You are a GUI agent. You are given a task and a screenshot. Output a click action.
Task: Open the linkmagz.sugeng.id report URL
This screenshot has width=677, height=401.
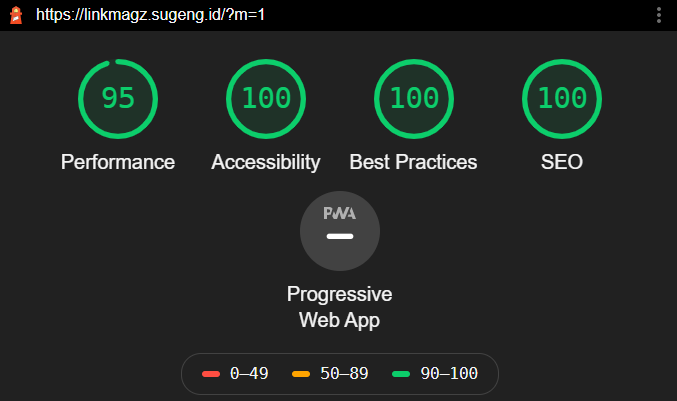[150, 15]
